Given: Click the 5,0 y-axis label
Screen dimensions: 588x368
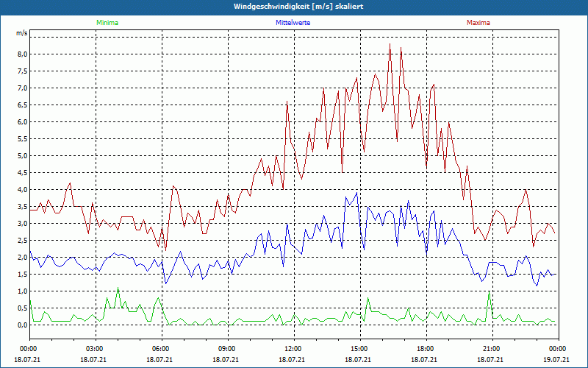Looking at the screenshot, I should point(23,155).
